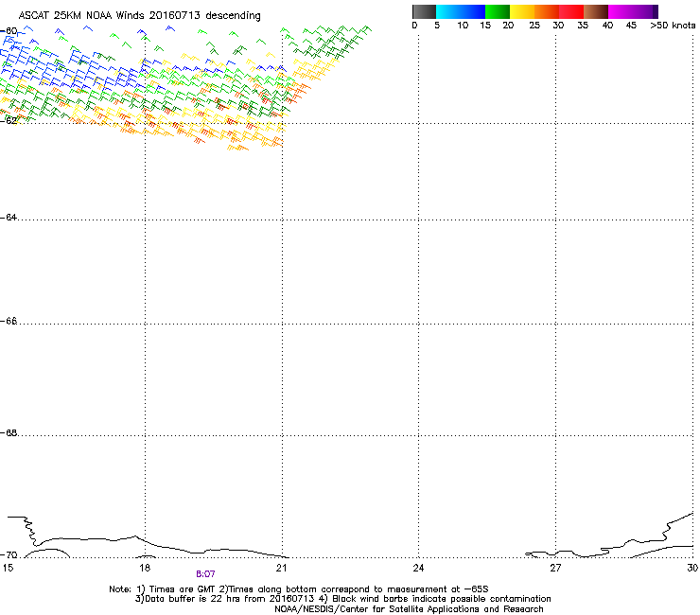Click the '>50 knots' legend label

pyautogui.click(x=673, y=25)
